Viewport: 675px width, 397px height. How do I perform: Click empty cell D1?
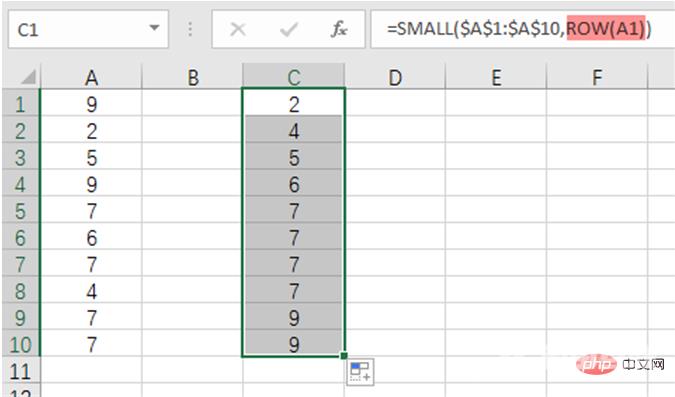(395, 103)
